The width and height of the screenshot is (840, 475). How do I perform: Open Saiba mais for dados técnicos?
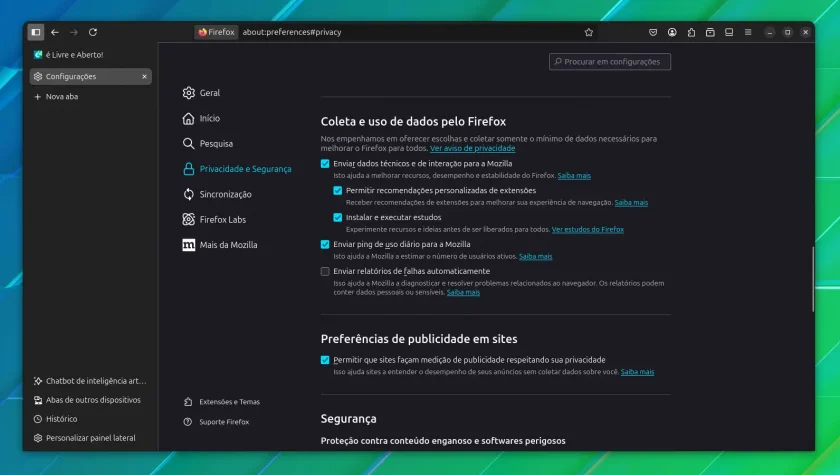[x=574, y=176]
